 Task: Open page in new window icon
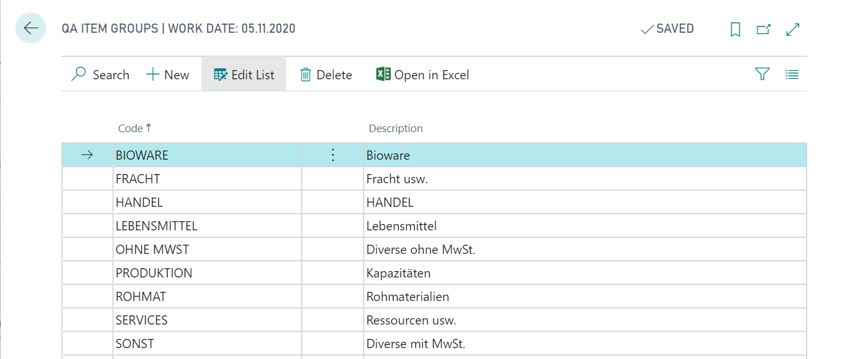(x=764, y=29)
